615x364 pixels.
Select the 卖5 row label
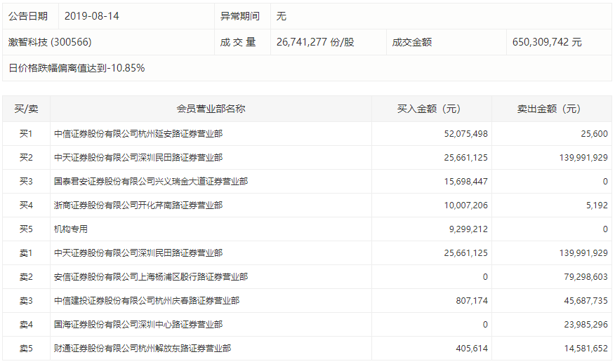point(26,349)
